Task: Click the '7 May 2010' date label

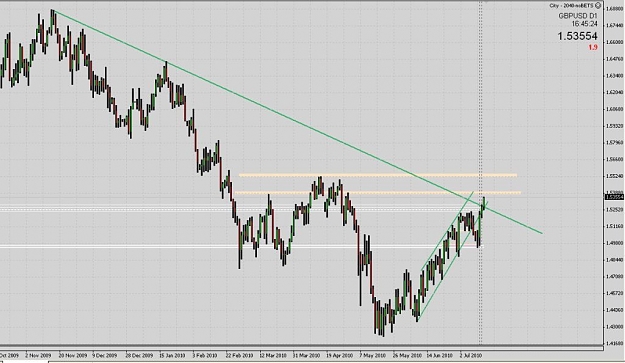Action: (x=372, y=355)
